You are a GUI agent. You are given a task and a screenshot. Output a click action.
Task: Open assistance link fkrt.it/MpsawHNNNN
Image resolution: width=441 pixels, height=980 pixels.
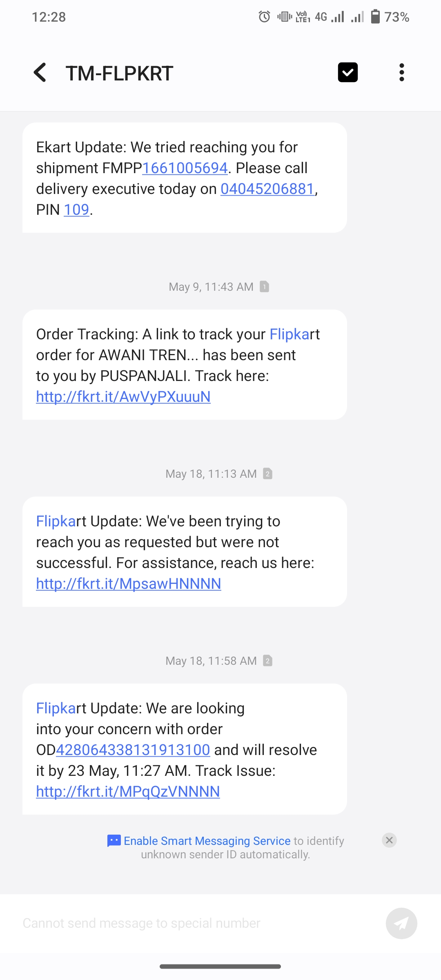point(129,584)
